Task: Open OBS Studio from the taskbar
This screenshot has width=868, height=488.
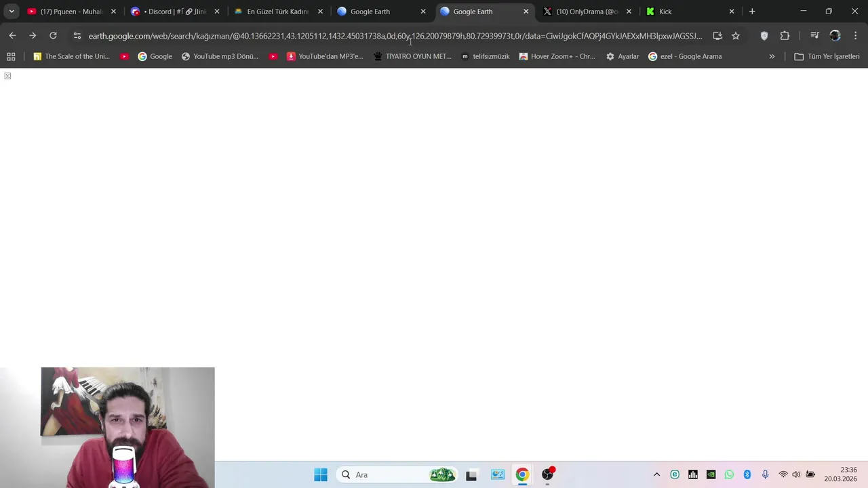Action: point(547,474)
